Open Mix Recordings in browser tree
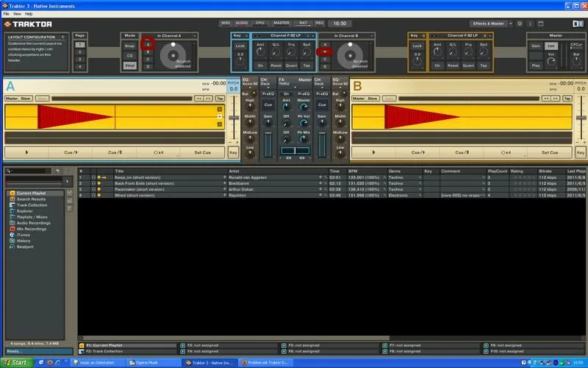Image resolution: width=588 pixels, height=368 pixels. tap(31, 229)
